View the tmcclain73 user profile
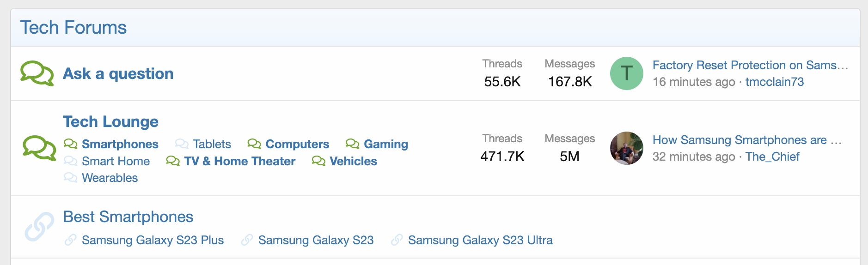868x265 pixels. [x=775, y=82]
